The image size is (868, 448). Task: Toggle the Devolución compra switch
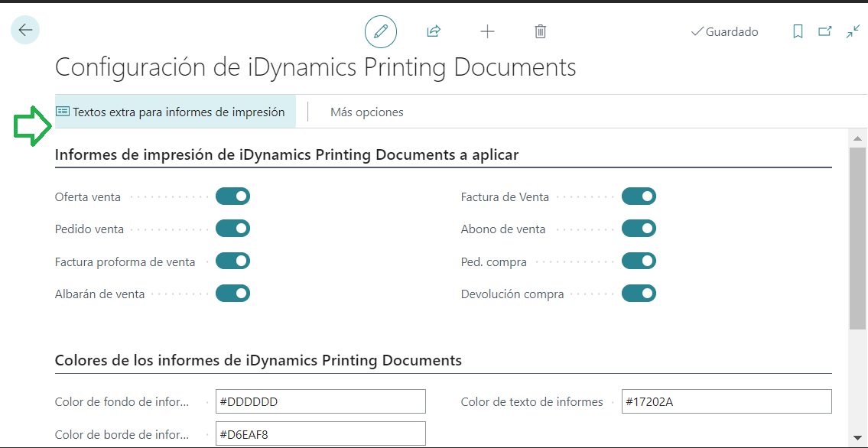click(639, 293)
